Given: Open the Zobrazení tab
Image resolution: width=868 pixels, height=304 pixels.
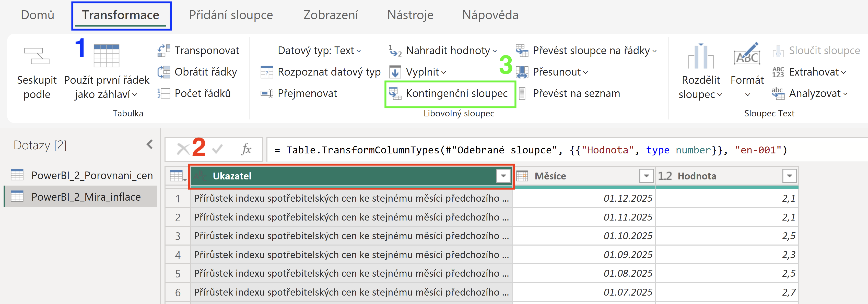Looking at the screenshot, I should (330, 15).
